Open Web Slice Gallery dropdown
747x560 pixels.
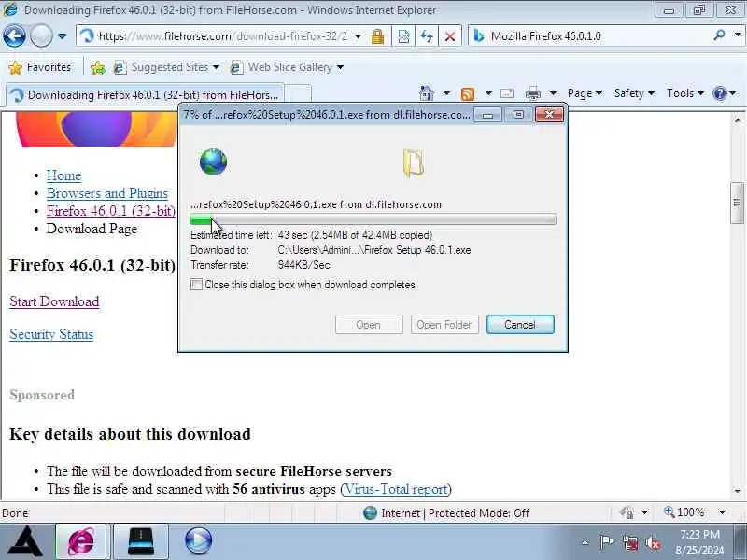[287, 67]
